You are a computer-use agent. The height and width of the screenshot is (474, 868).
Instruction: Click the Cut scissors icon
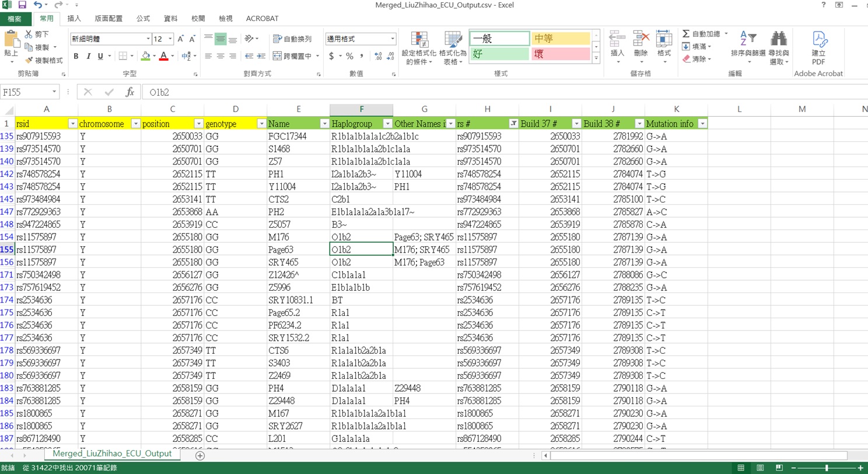click(x=29, y=34)
